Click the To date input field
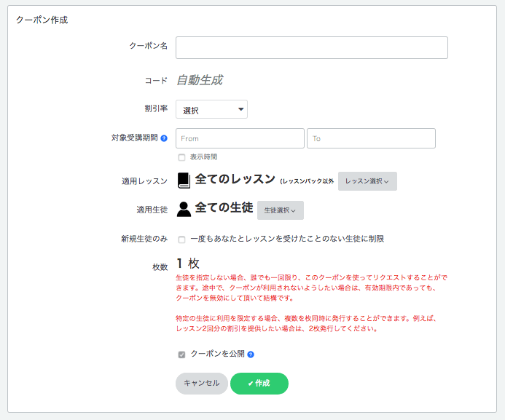Screen dimensions: 505x420 [371, 138]
